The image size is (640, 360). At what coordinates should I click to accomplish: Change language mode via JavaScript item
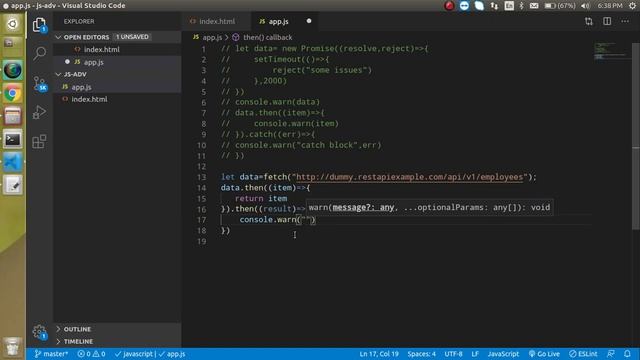503,354
